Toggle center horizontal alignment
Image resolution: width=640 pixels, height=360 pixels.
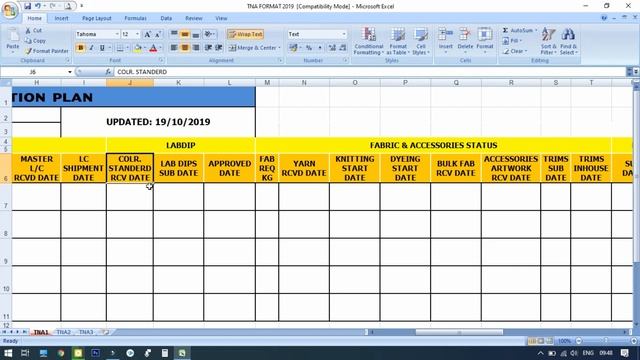click(x=185, y=48)
